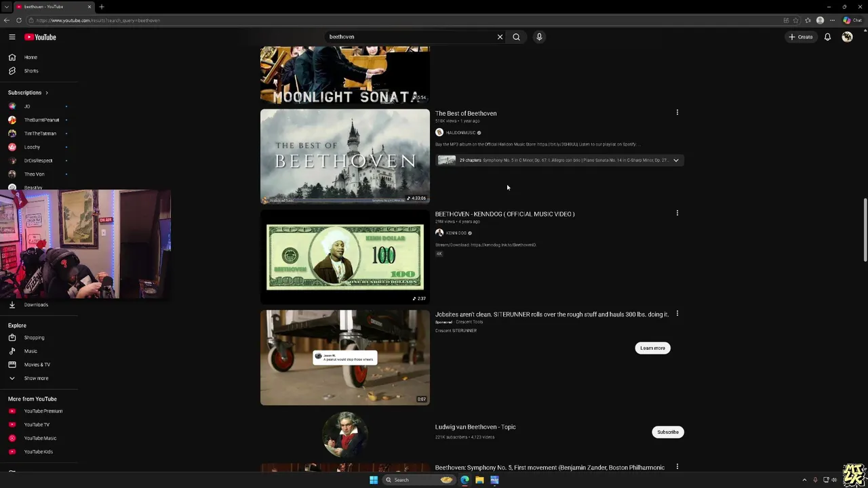Run search with magnifier button
The width and height of the screenshot is (868, 488).
(x=516, y=37)
